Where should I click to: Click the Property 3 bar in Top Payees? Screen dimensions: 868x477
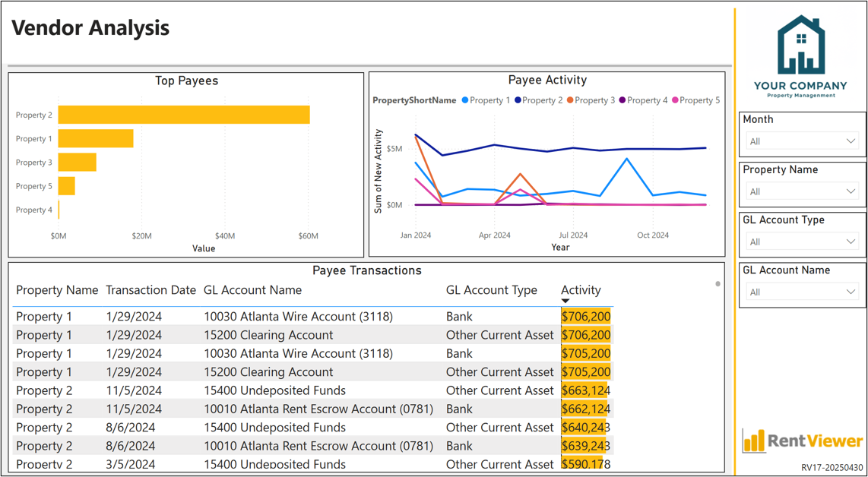click(x=77, y=162)
